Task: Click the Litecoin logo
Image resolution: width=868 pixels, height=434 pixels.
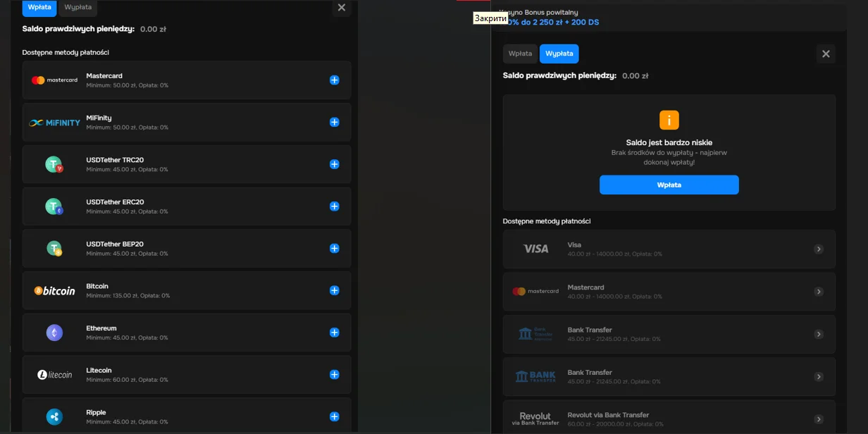Action: point(54,375)
